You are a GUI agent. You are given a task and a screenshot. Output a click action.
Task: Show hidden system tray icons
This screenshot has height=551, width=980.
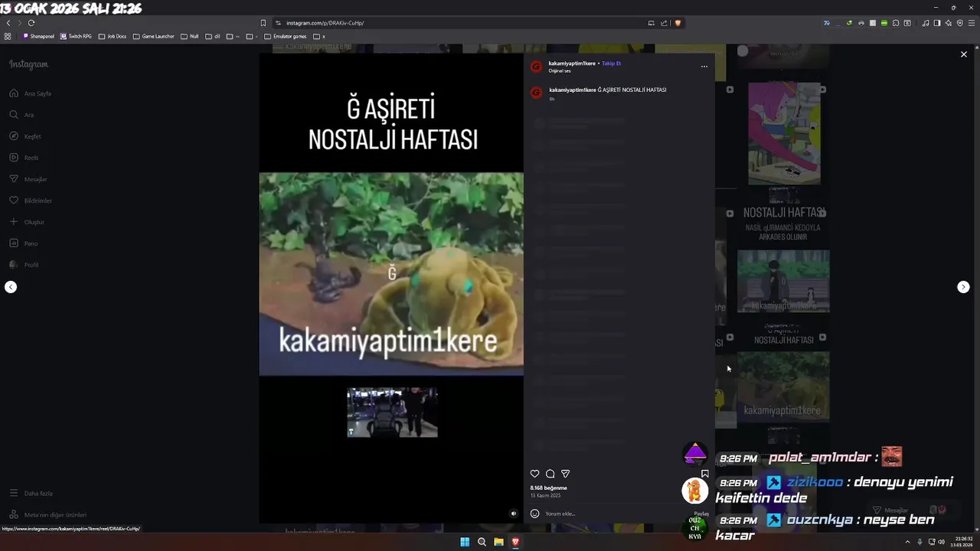pos(907,542)
